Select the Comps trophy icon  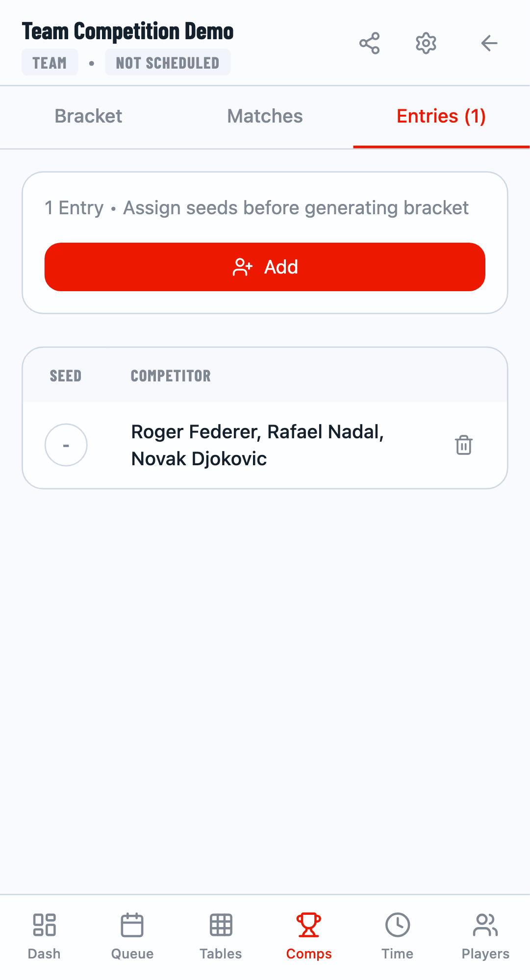pos(309,925)
